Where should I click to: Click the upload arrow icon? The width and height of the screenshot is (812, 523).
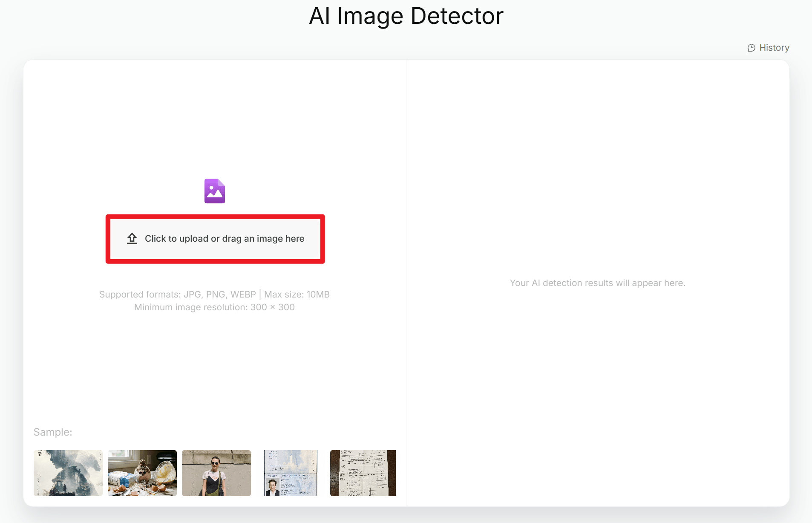pos(132,238)
